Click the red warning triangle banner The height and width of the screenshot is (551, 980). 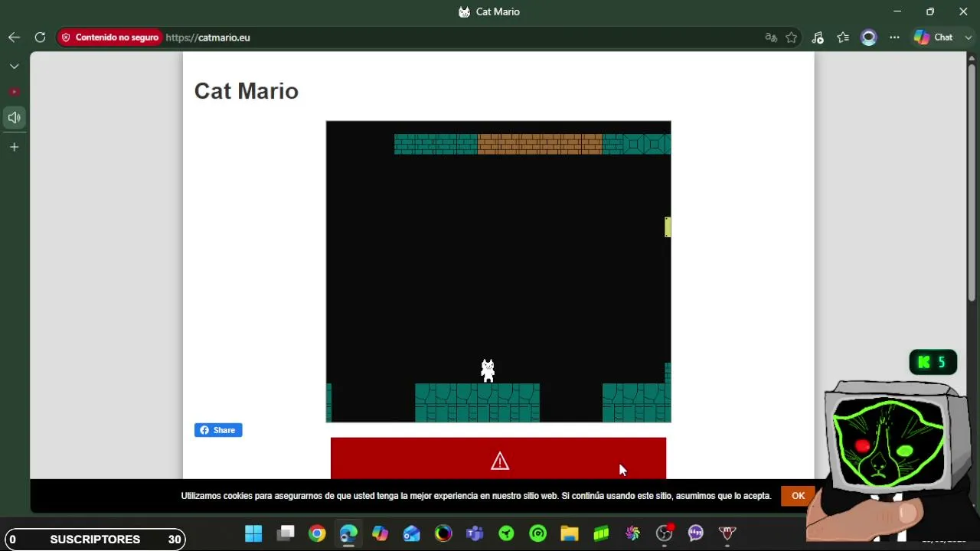click(498, 458)
